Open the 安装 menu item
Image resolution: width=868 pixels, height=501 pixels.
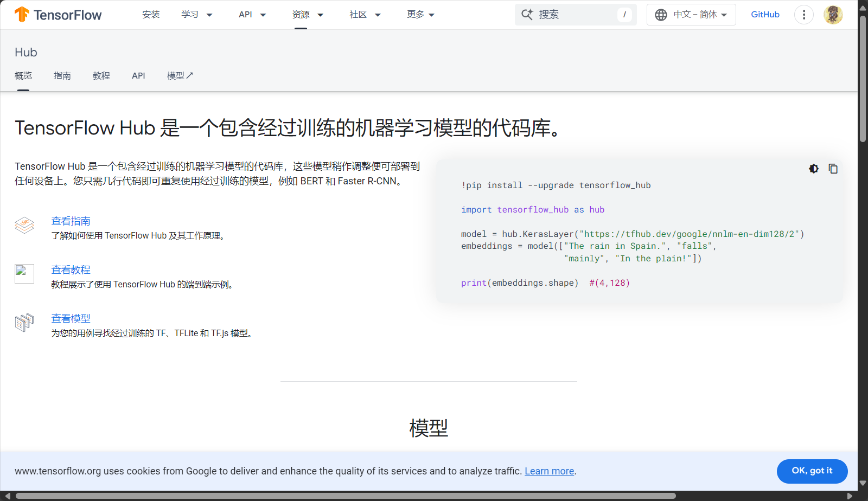point(151,15)
